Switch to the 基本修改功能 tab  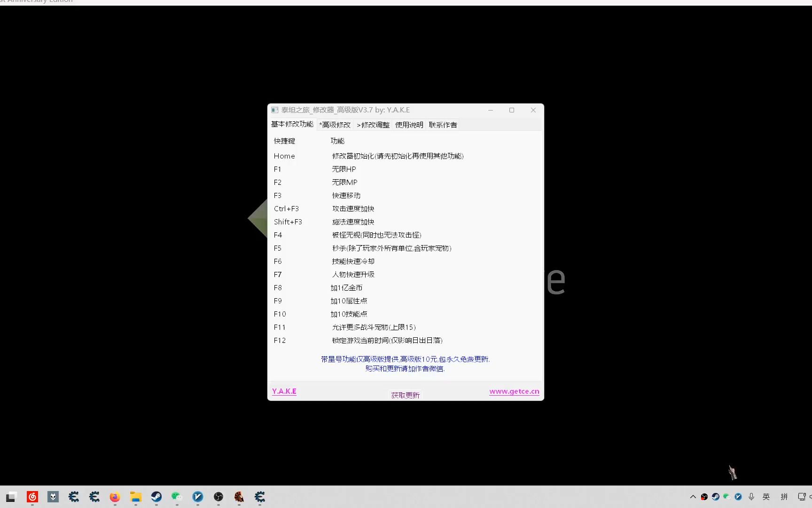tap(292, 124)
